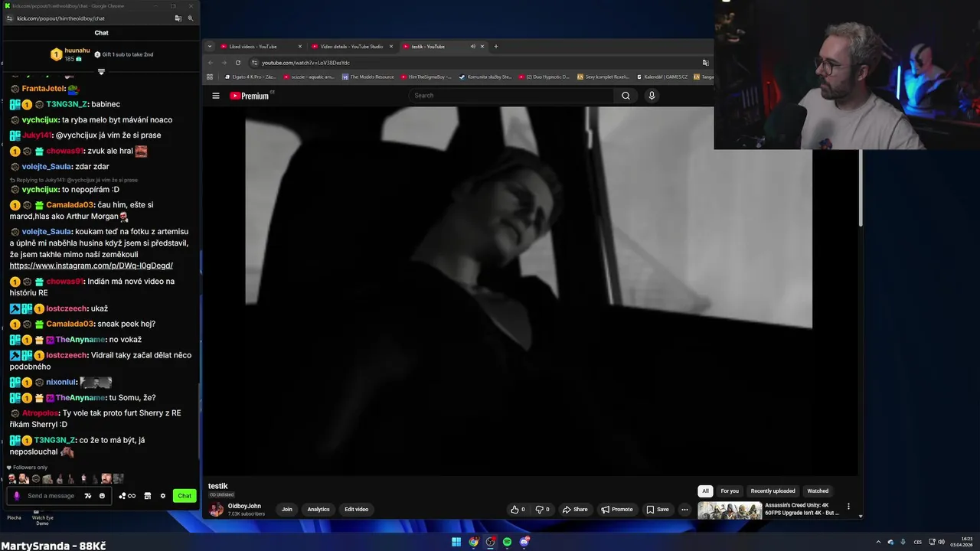Select the Recently uploaded filter chip
980x551 pixels.
(773, 491)
